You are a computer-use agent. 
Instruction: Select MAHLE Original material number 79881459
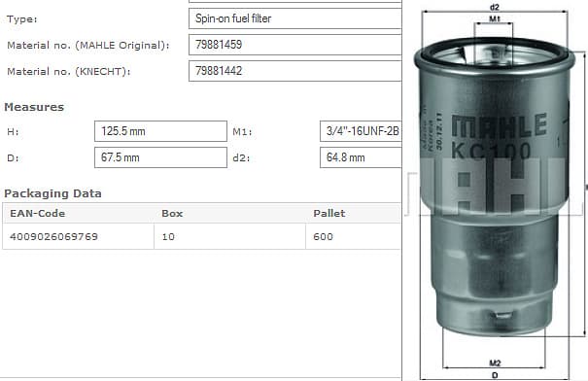(x=294, y=45)
